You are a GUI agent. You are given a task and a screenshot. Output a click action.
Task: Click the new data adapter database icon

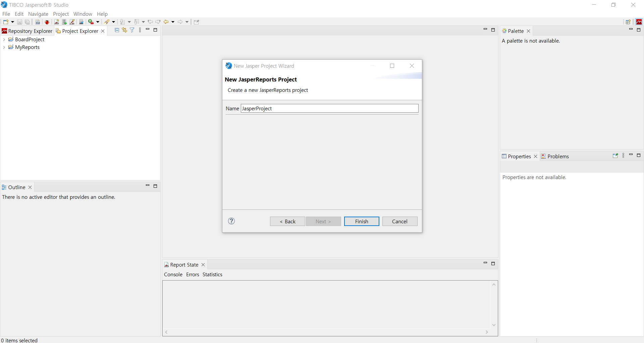pyautogui.click(x=64, y=22)
